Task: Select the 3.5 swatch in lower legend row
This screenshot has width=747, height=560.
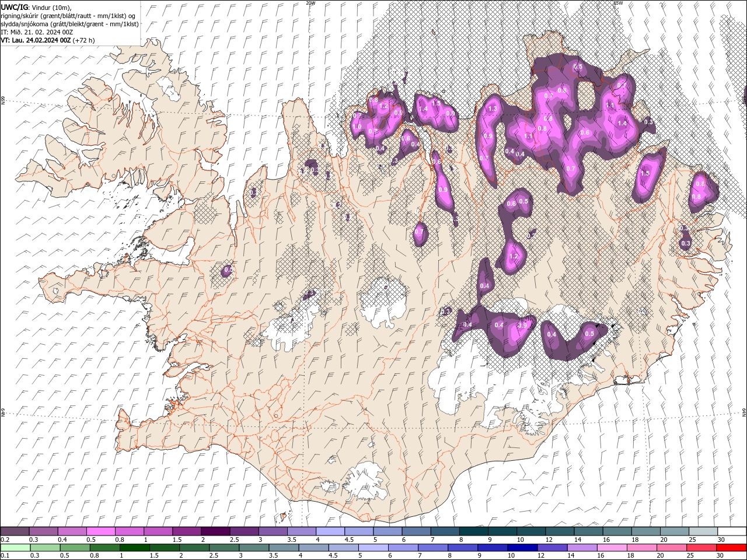Action: tap(284, 547)
